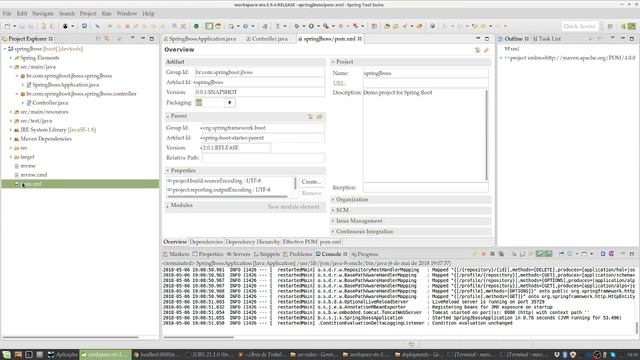Expand the Spring Elements tree node
Screen dimensions: 640x360
coord(11,58)
